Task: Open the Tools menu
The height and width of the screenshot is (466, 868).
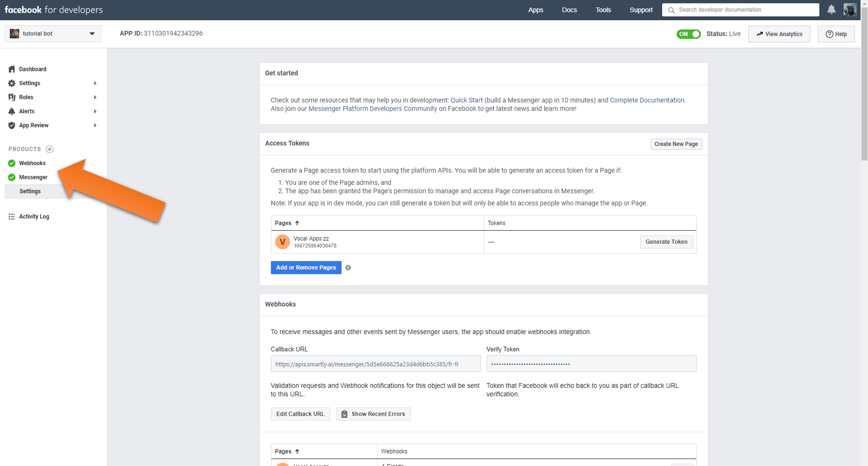Action: pyautogui.click(x=603, y=10)
